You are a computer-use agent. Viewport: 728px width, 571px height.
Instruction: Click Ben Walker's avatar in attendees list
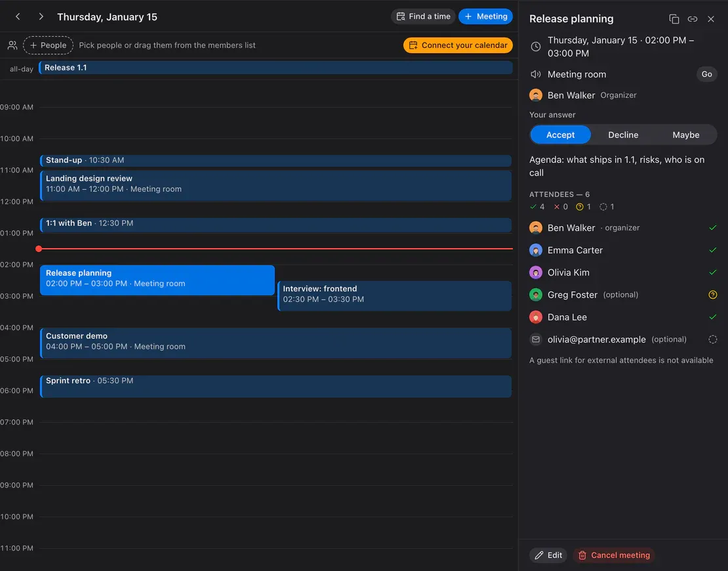pyautogui.click(x=535, y=228)
